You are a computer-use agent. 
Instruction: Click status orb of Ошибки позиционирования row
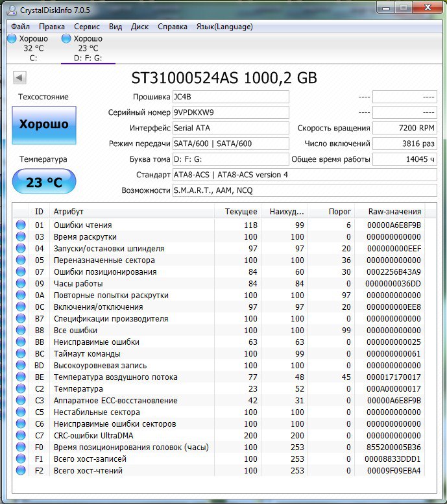(x=21, y=271)
